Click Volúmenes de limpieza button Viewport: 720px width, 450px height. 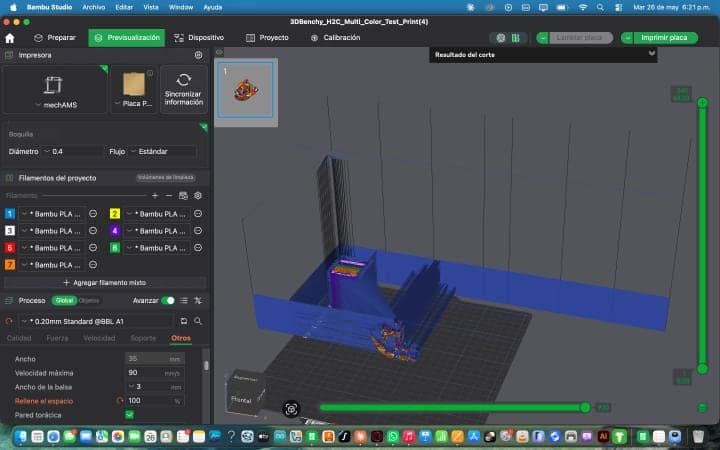click(x=166, y=178)
